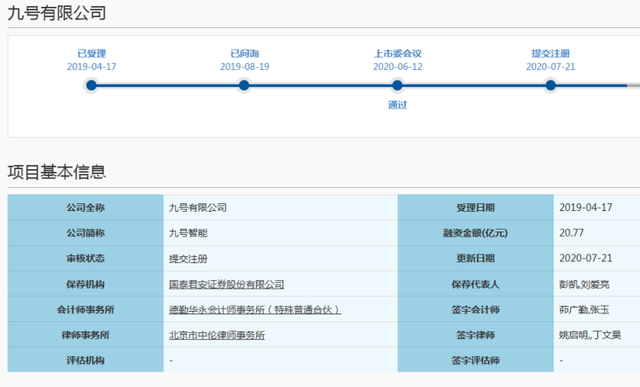Open the 通过 link under 上市委会议
640x387 pixels.
397,105
